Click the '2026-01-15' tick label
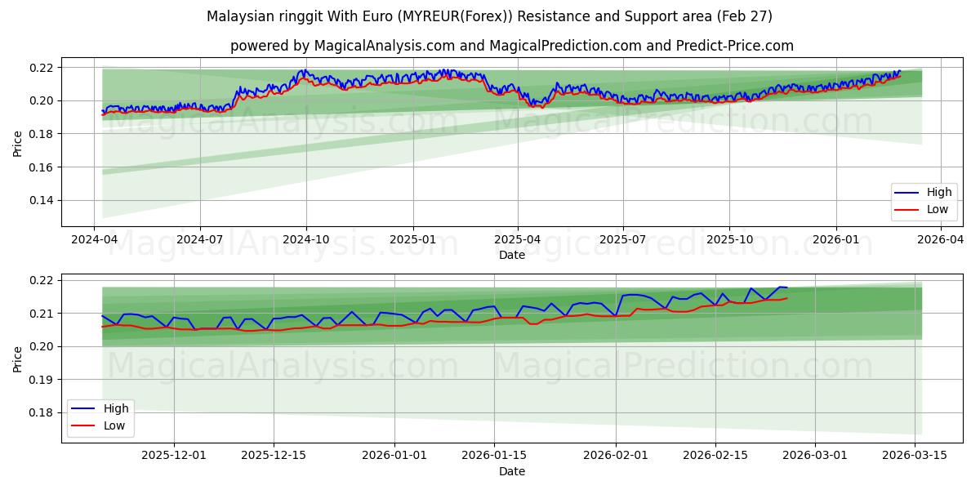Viewport: 980px width, 490px height. click(493, 456)
